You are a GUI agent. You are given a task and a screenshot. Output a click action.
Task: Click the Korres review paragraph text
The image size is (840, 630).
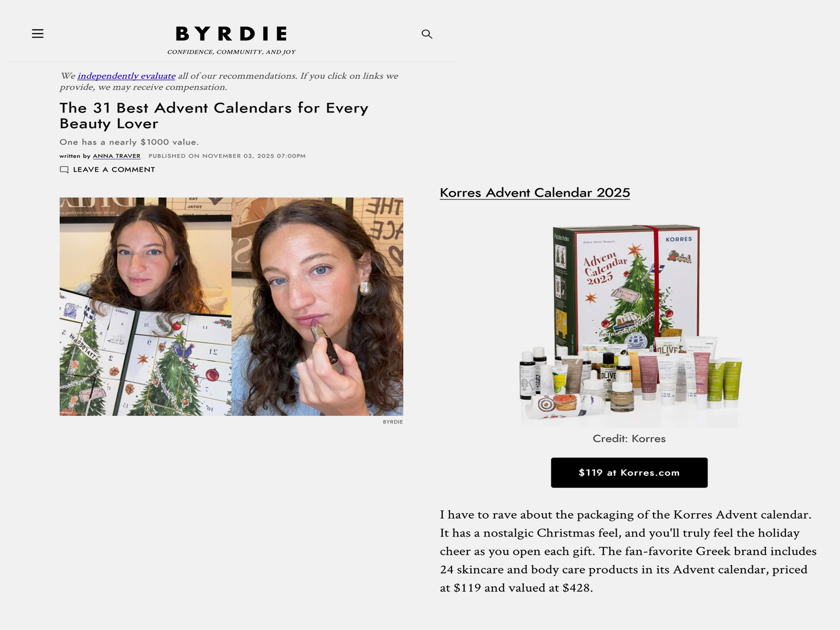(x=628, y=551)
